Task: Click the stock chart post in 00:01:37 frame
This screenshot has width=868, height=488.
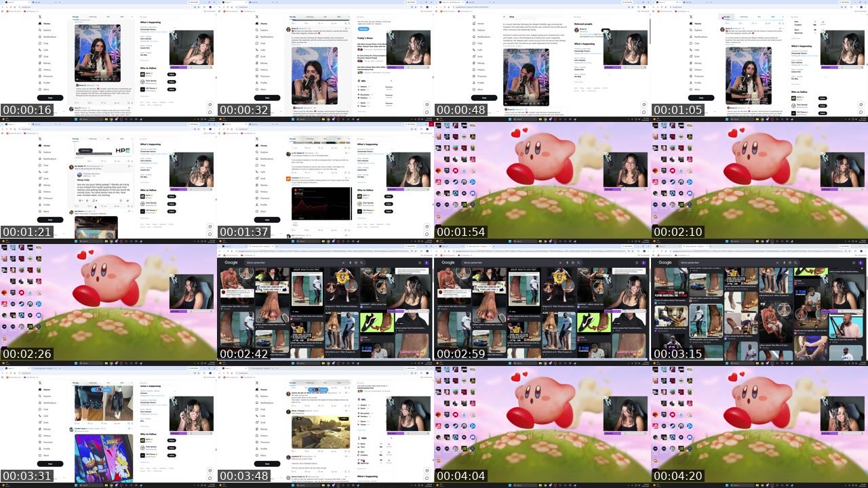Action: [321, 203]
